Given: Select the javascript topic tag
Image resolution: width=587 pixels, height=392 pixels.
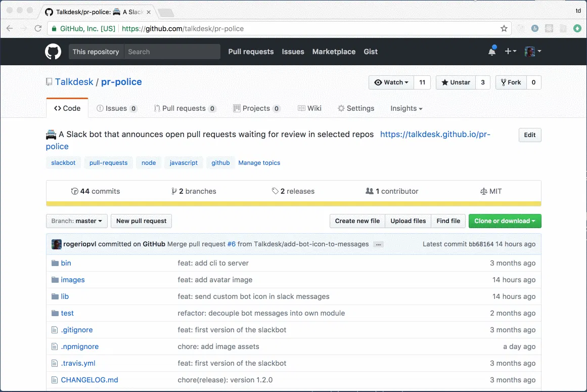Looking at the screenshot, I should [x=184, y=163].
